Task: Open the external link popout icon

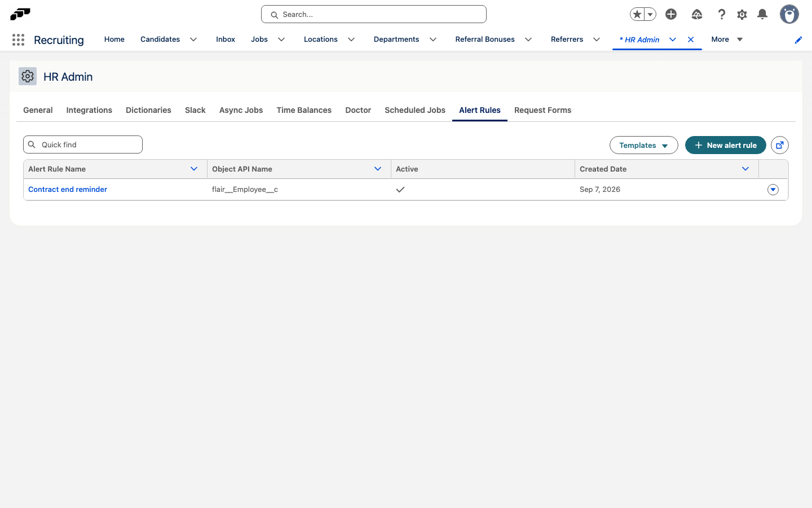Action: pos(780,145)
